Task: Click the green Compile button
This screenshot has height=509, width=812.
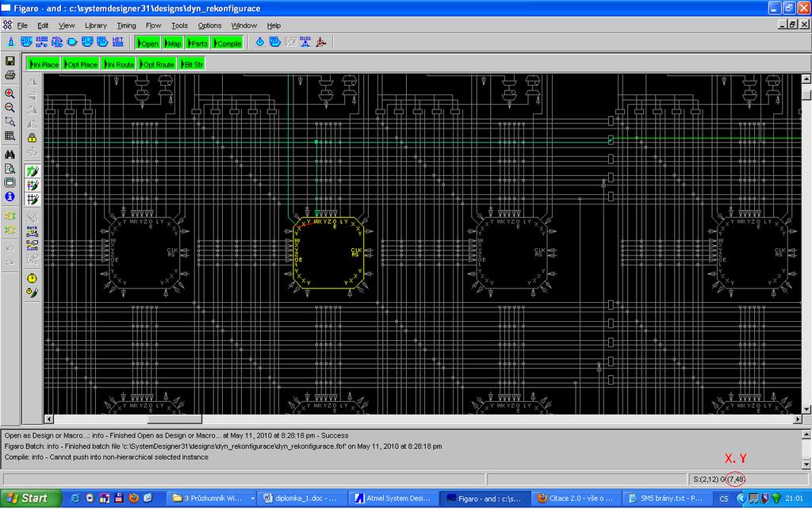Action: click(228, 43)
